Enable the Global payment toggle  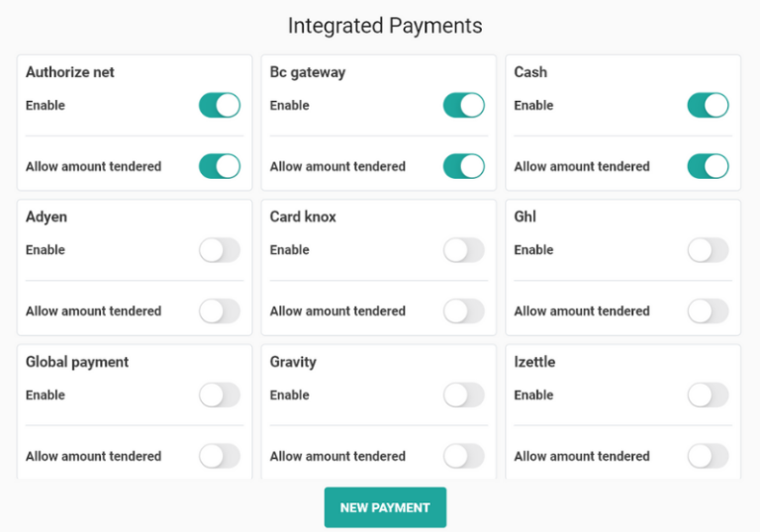point(220,396)
